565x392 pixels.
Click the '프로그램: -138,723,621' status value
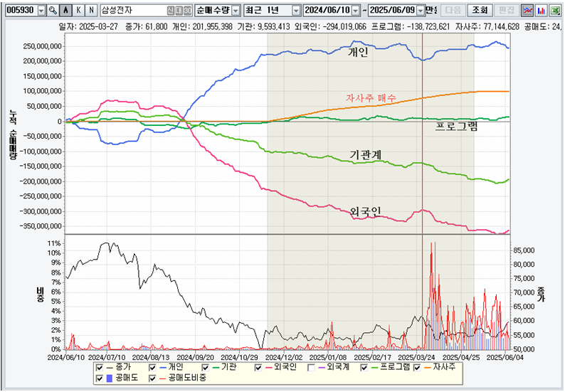click(x=411, y=26)
